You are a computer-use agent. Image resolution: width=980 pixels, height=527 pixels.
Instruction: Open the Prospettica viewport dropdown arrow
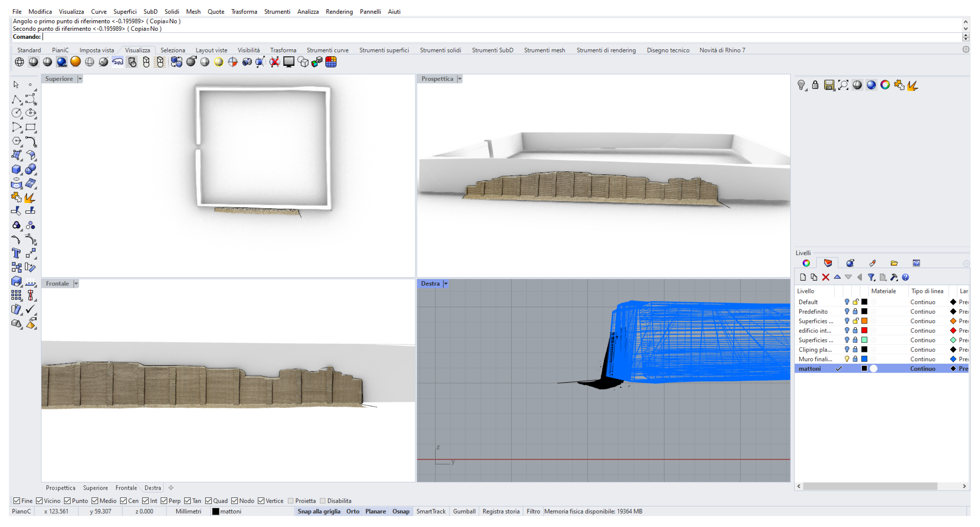click(x=459, y=79)
